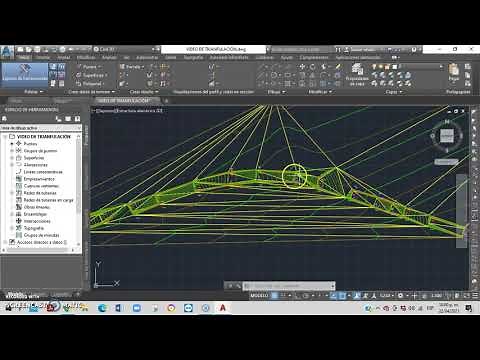
Task: Click the Puntos tree icon
Action: tap(19, 144)
